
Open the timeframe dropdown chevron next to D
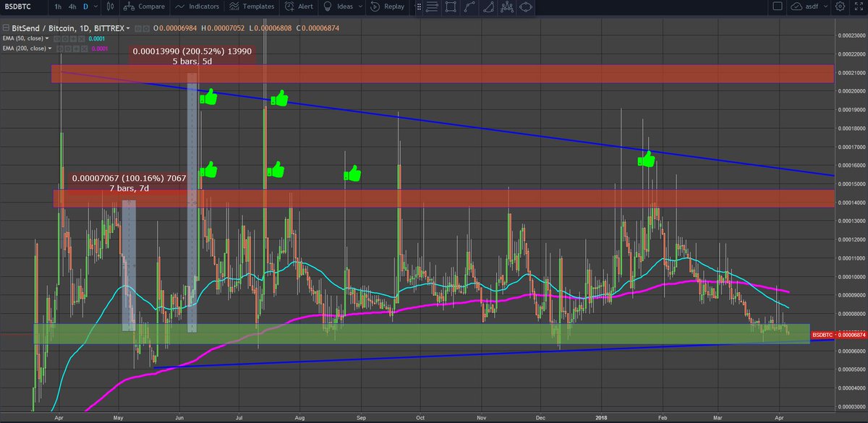[x=95, y=7]
